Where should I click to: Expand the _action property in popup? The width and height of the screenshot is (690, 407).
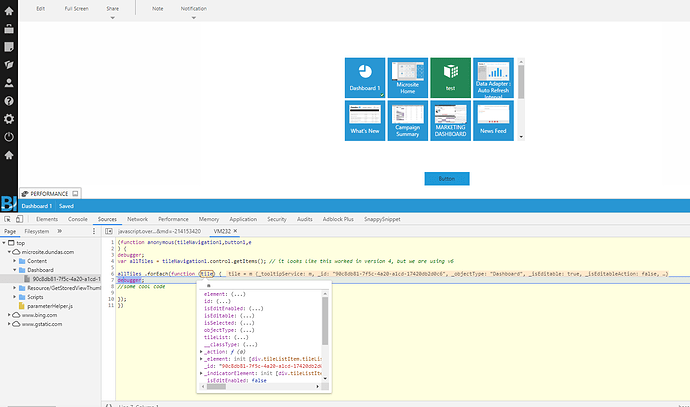pyautogui.click(x=201, y=352)
